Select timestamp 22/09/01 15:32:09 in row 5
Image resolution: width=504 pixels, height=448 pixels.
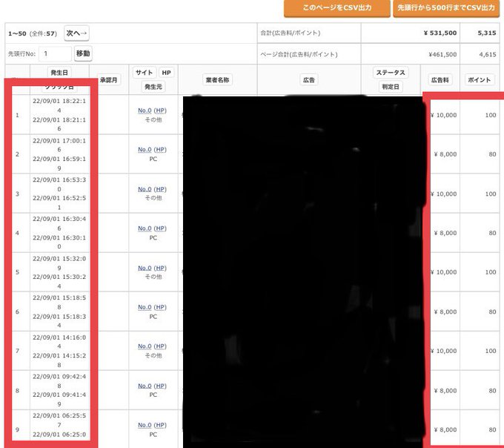tap(59, 263)
